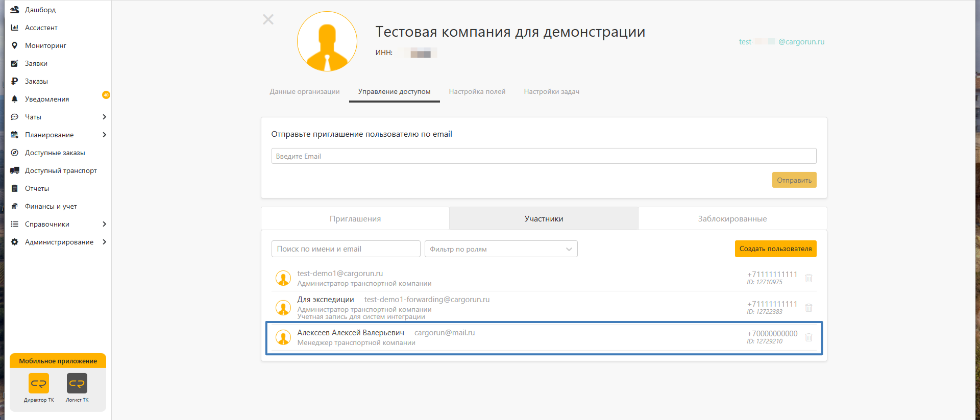This screenshot has width=980, height=420.
Task: Open Уведомления with the bell icon
Action: tap(15, 99)
